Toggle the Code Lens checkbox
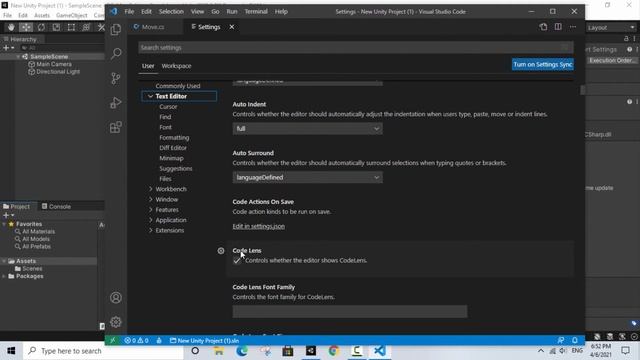 point(237,260)
